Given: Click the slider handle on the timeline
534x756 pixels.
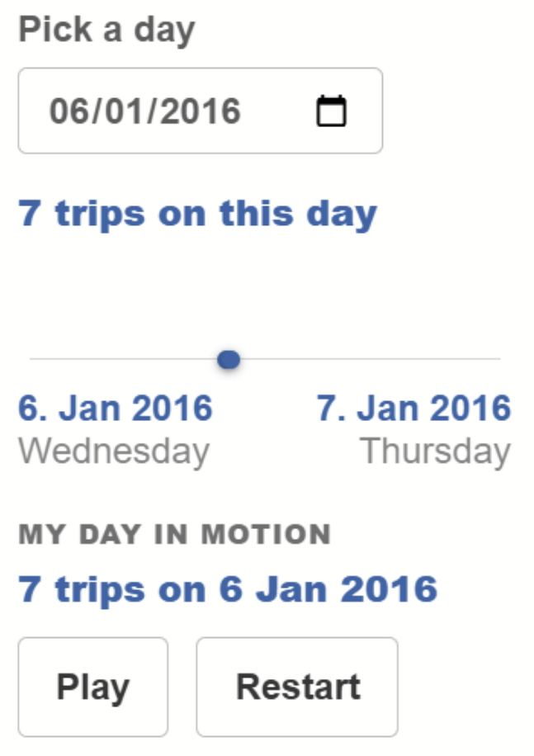Looking at the screenshot, I should [x=227, y=359].
